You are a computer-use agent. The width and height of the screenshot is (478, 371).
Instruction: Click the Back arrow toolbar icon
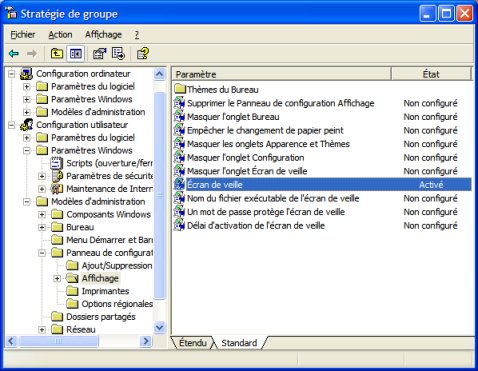coord(14,53)
